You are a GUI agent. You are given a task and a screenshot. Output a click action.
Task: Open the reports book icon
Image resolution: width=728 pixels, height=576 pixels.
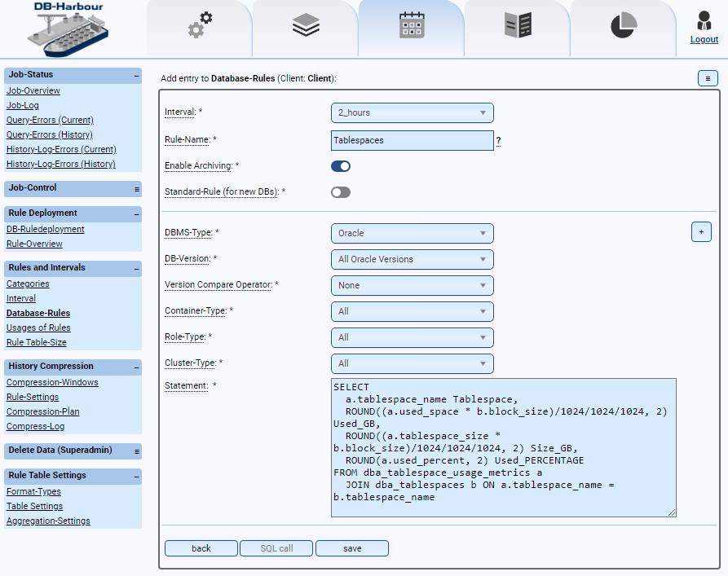pyautogui.click(x=517, y=25)
